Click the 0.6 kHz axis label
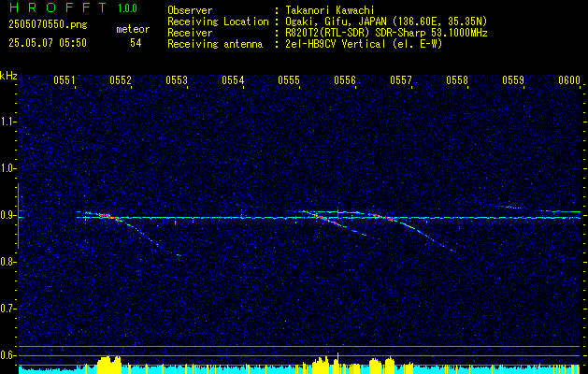 [7, 355]
